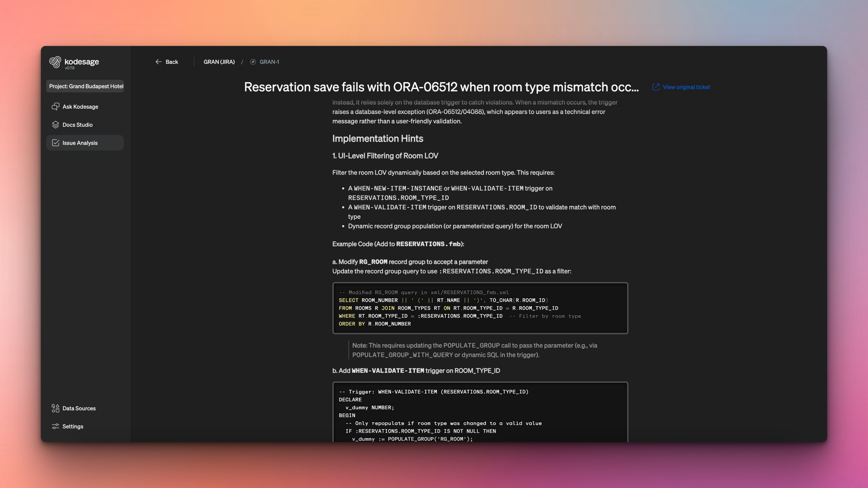Click the external-link icon beside View original ticket
This screenshot has height=488, width=868.
[656, 87]
